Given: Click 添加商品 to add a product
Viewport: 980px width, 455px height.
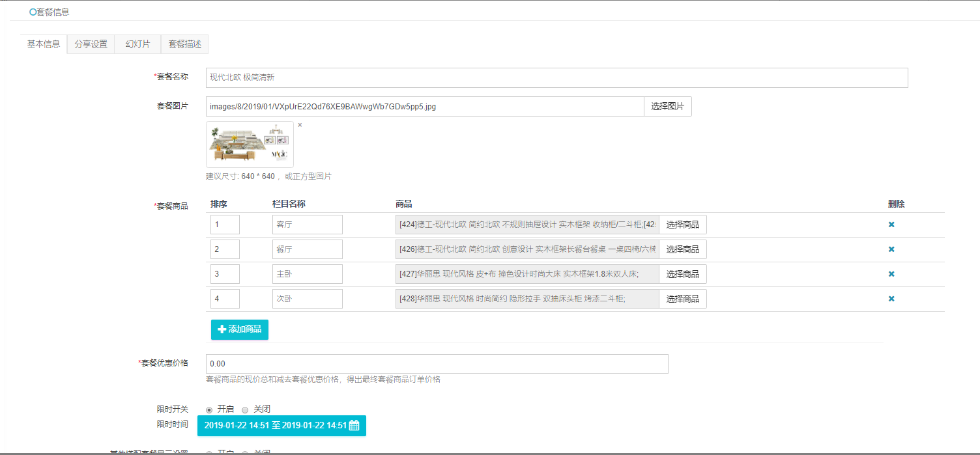Looking at the screenshot, I should pos(239,329).
